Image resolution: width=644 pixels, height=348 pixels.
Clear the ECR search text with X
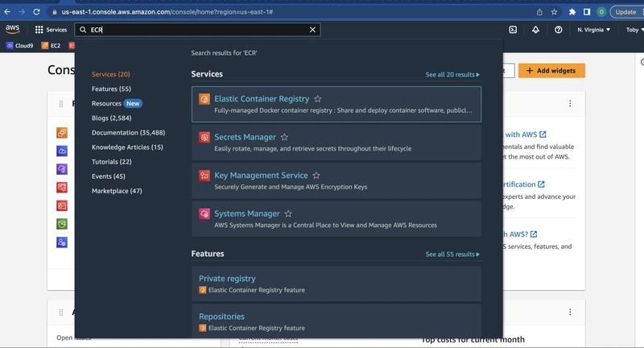coord(312,30)
